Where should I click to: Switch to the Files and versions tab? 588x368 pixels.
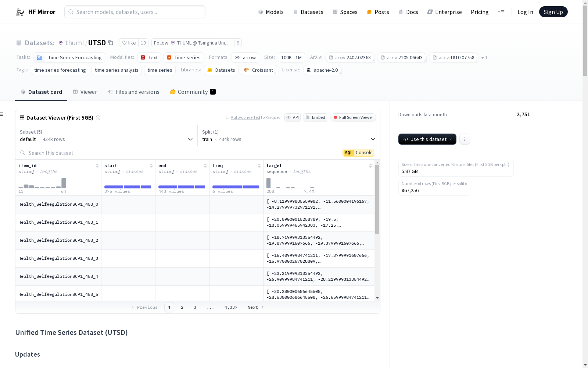tap(133, 92)
